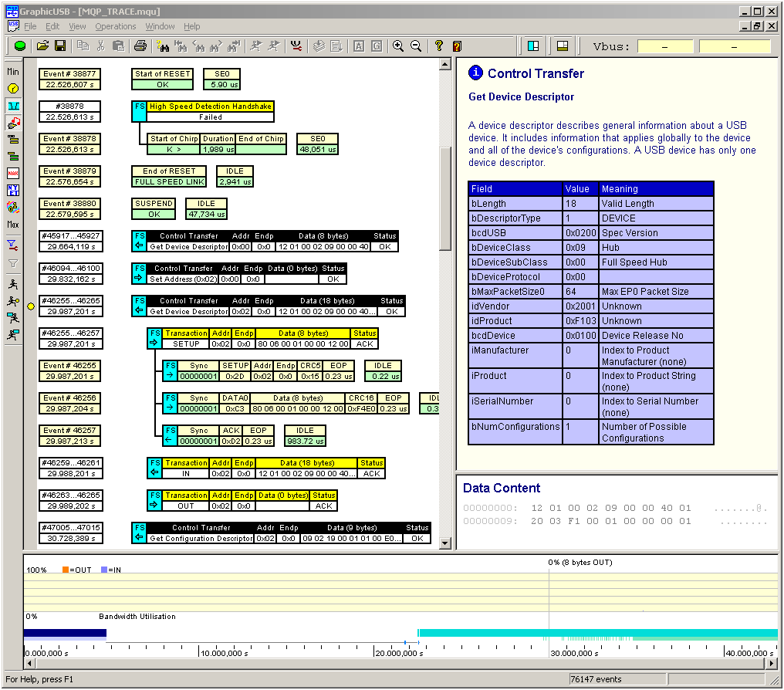This screenshot has width=784, height=690.
Task: Click the zoom in magnifier icon
Action: pos(398,46)
